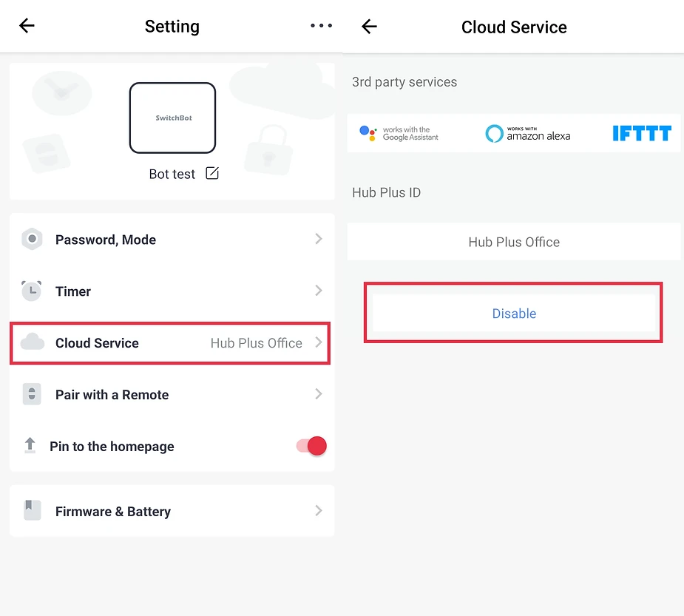Click the Timer alarm clock icon
The width and height of the screenshot is (684, 616).
pos(31,291)
